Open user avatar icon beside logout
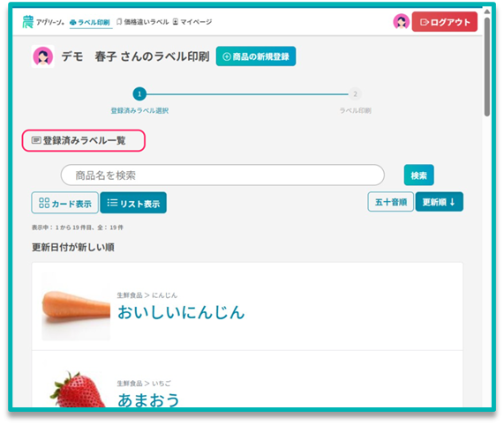The width and height of the screenshot is (504, 425). (x=401, y=22)
